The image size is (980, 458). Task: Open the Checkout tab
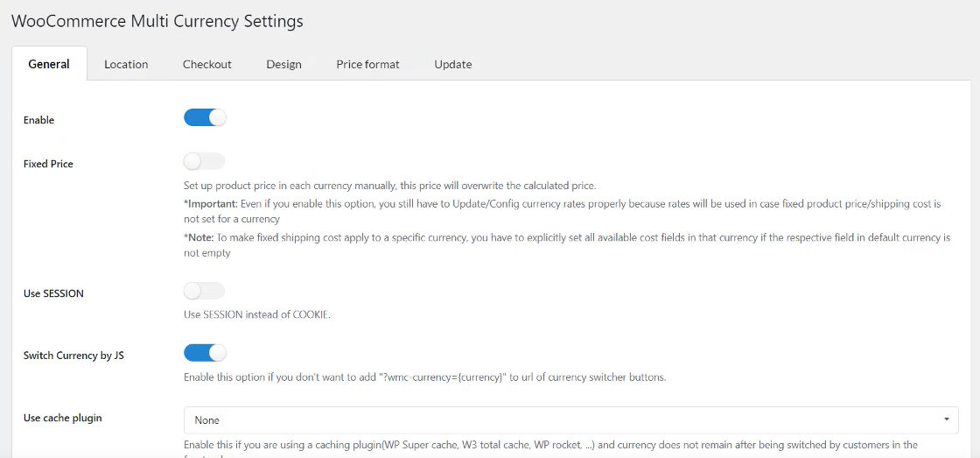pos(207,64)
